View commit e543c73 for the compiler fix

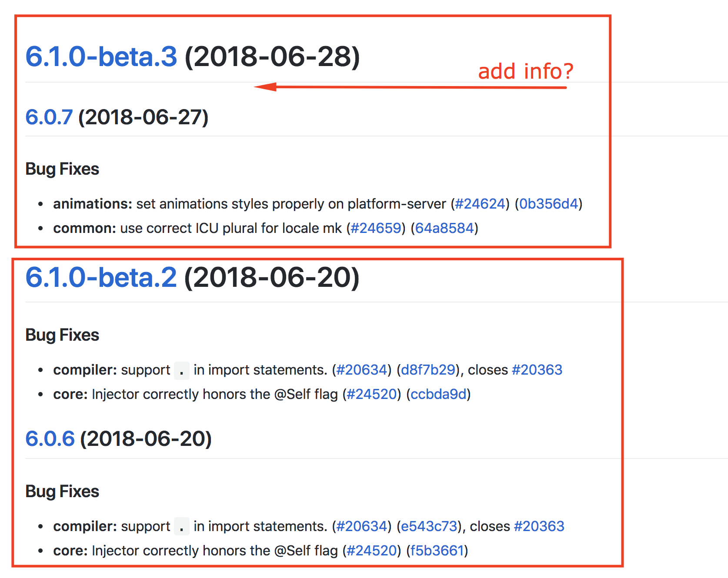coord(429,526)
